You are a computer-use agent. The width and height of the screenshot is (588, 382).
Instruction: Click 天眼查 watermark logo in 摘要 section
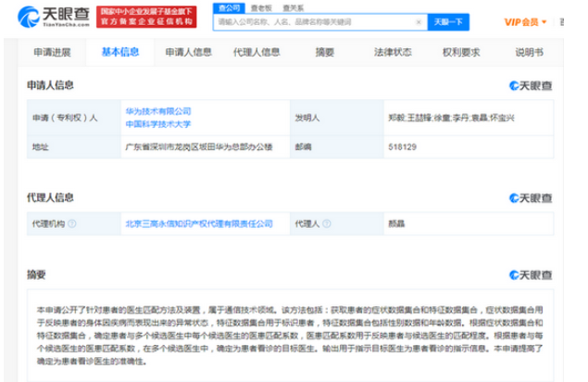pyautogui.click(x=533, y=274)
